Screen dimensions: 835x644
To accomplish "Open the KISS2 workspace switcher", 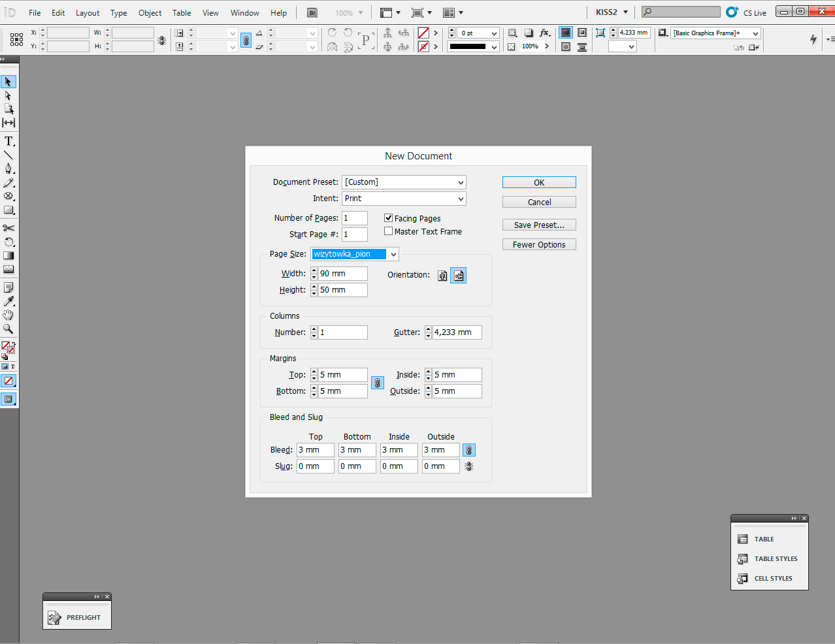I will [x=612, y=12].
